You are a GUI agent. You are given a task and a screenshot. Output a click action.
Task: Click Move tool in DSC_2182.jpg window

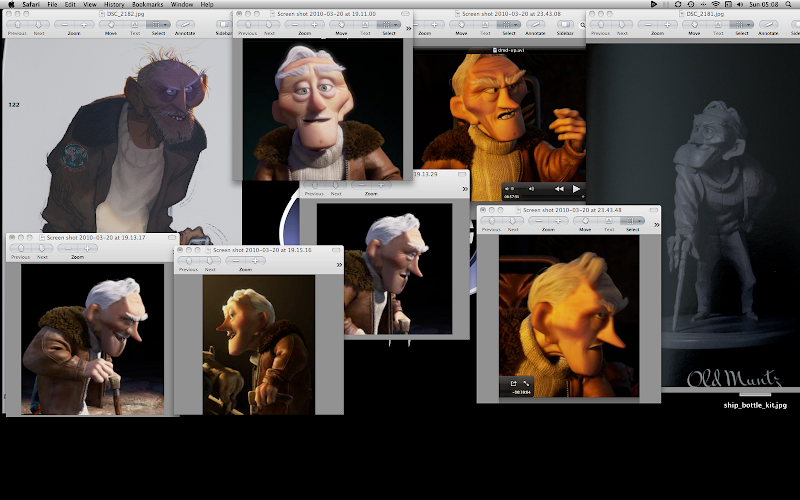click(x=112, y=24)
